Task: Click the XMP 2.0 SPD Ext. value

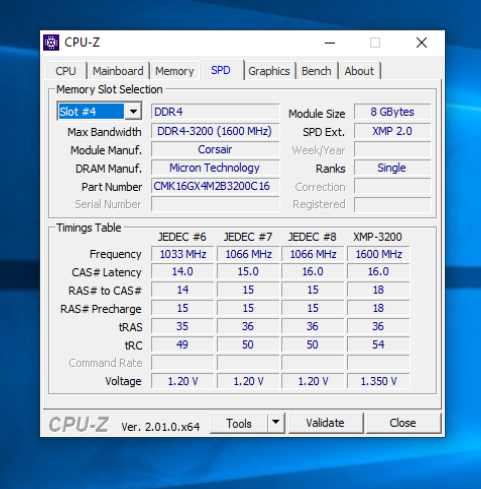Action: coord(392,131)
